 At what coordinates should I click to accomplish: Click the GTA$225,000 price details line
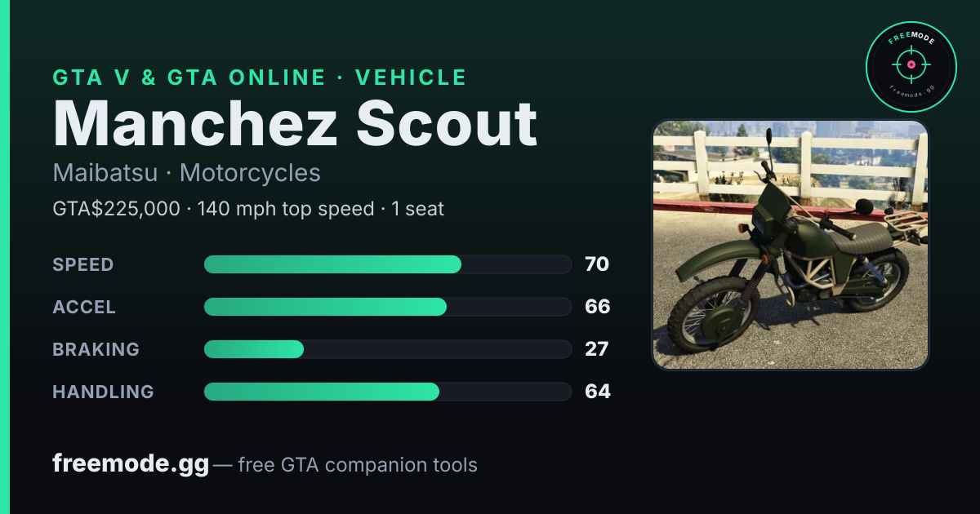click(248, 209)
